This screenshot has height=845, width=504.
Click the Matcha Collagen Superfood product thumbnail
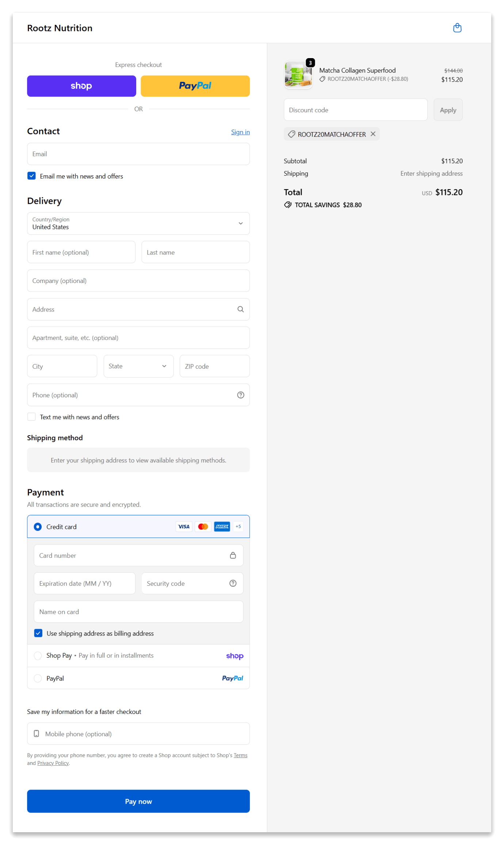click(298, 74)
